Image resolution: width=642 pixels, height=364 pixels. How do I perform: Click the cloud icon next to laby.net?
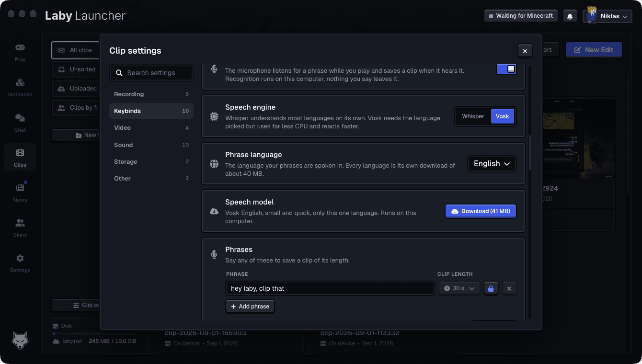coord(56,341)
